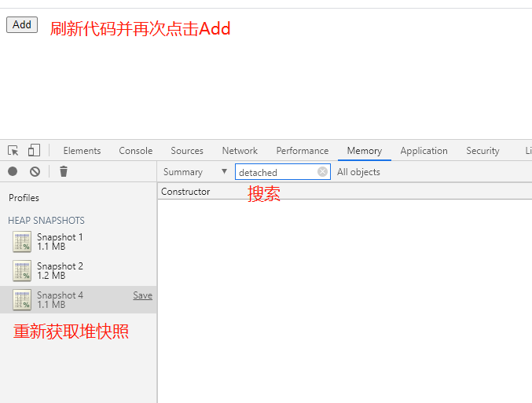Click the Profiles label in sidebar
532x403 pixels.
(x=24, y=198)
